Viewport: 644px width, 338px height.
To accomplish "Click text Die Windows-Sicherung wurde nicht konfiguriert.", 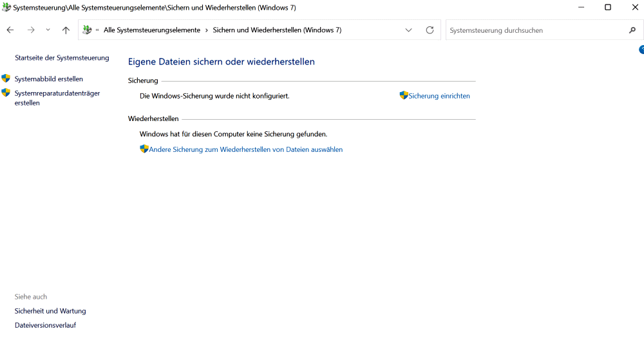I will [x=214, y=96].
